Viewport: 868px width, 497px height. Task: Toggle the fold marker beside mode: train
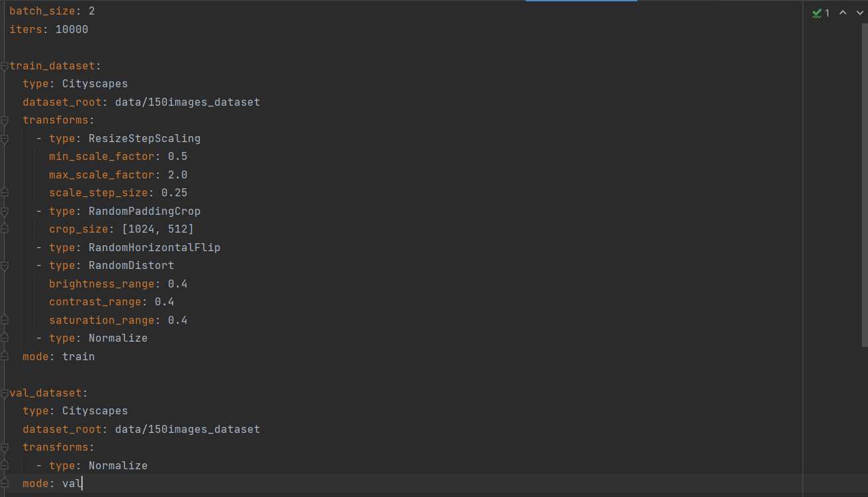[x=4, y=356]
